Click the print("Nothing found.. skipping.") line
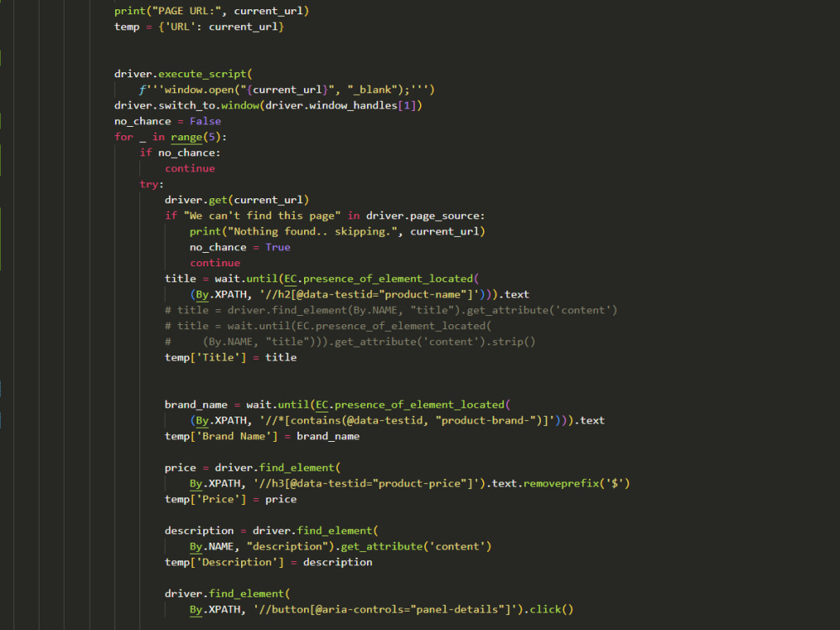Viewport: 840px width, 630px height. click(337, 232)
